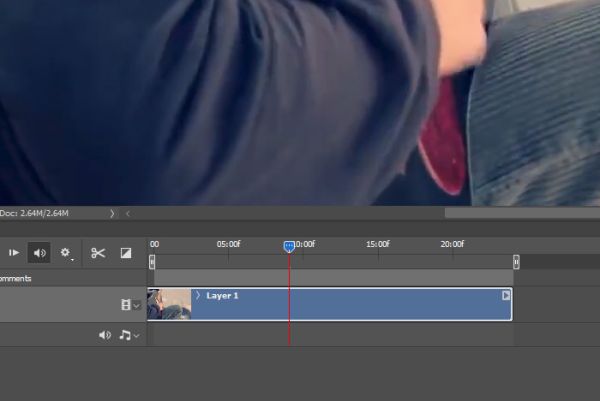
Task: Select the Layer 1 clip thumbnail
Action: (x=169, y=304)
